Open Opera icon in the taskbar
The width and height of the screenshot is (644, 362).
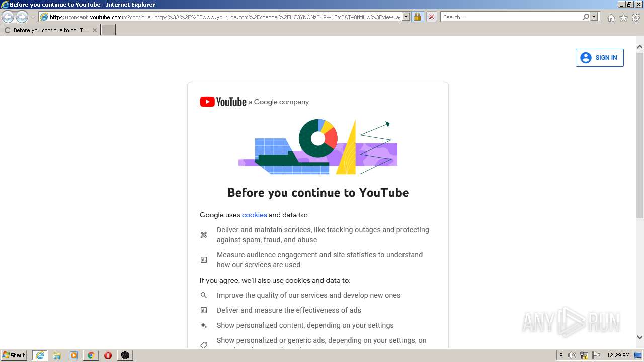click(x=108, y=355)
